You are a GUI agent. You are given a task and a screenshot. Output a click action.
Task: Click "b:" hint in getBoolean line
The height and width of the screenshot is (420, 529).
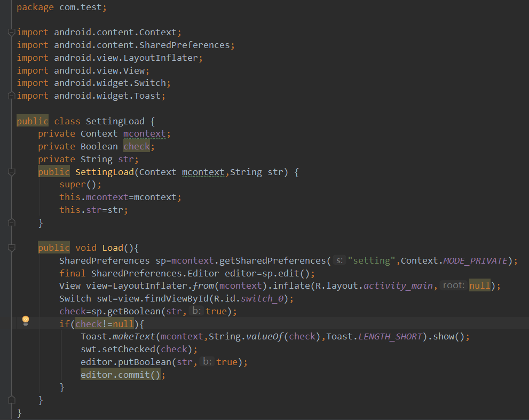click(196, 311)
